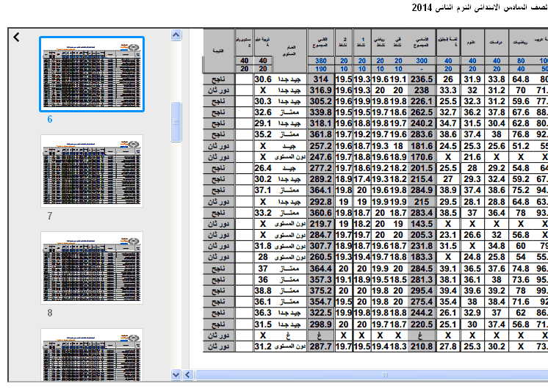
Task: Click religion score cell 26.4
Action: pyautogui.click(x=263, y=168)
